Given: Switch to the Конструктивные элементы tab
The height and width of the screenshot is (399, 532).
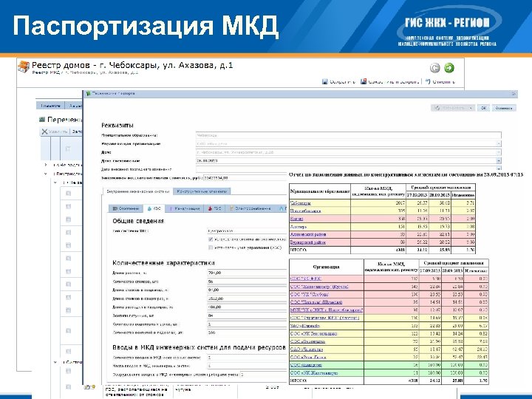Looking at the screenshot, I should click(202, 191).
